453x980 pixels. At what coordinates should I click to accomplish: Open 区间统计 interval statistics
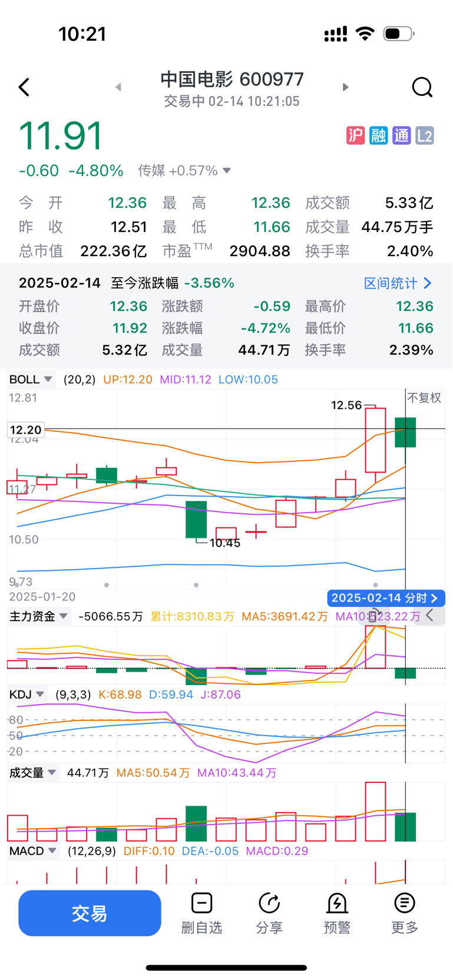[398, 284]
